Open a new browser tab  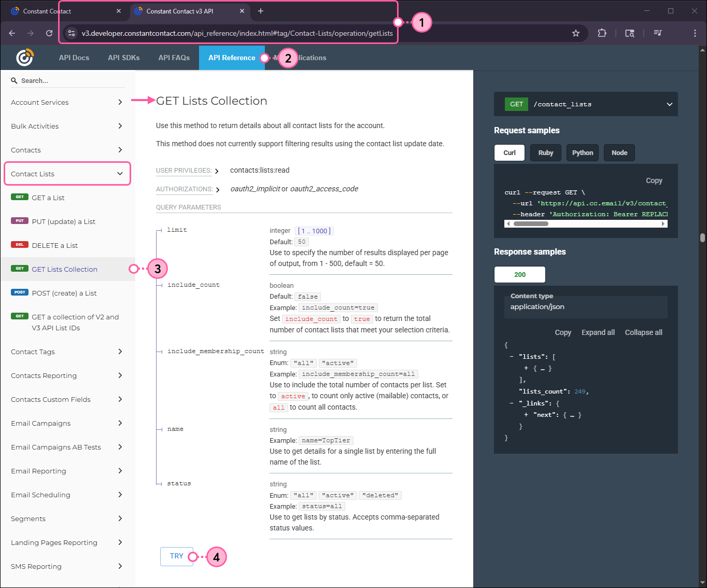pos(261,11)
